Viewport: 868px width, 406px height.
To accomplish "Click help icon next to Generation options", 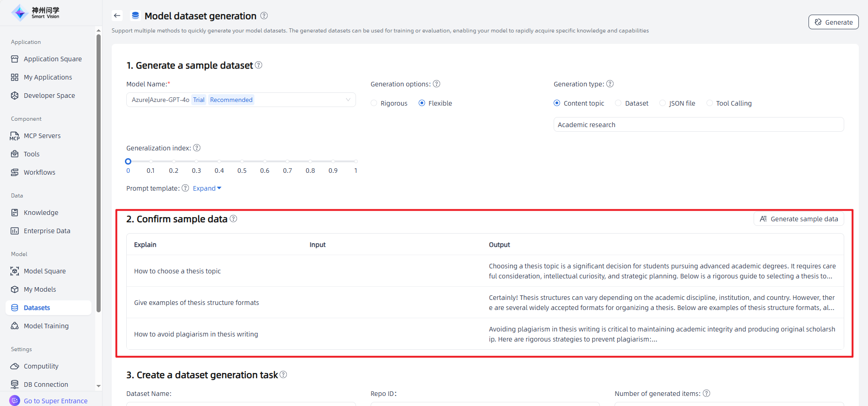I will pos(437,84).
